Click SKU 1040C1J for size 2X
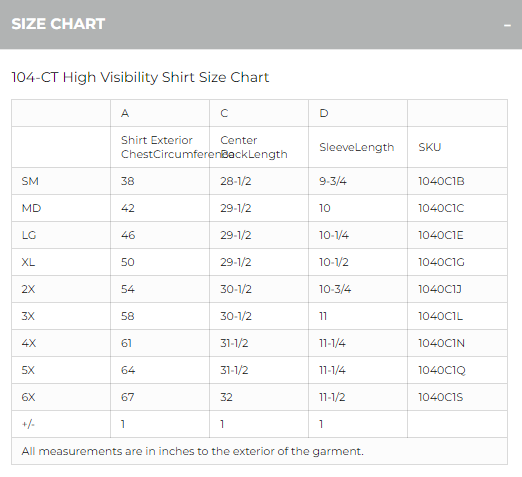Image resolution: width=522 pixels, height=477 pixels. [440, 289]
